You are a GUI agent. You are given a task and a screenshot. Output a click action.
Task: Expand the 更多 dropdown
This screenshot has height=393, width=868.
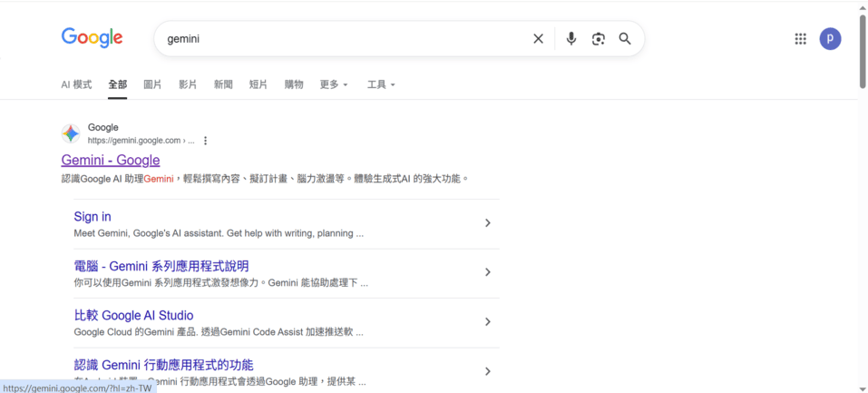click(x=333, y=84)
